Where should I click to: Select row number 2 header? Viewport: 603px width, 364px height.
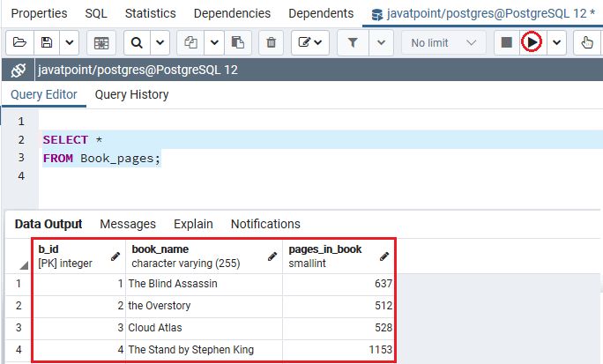click(x=19, y=306)
